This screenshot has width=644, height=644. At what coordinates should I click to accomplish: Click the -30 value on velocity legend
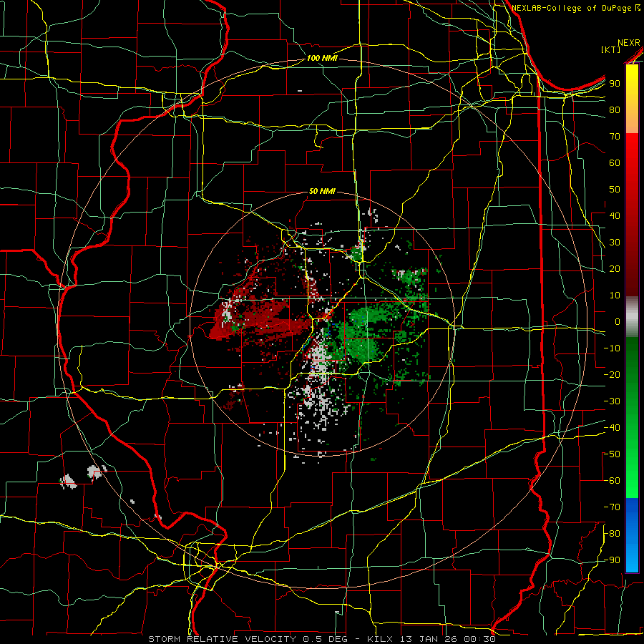click(612, 401)
